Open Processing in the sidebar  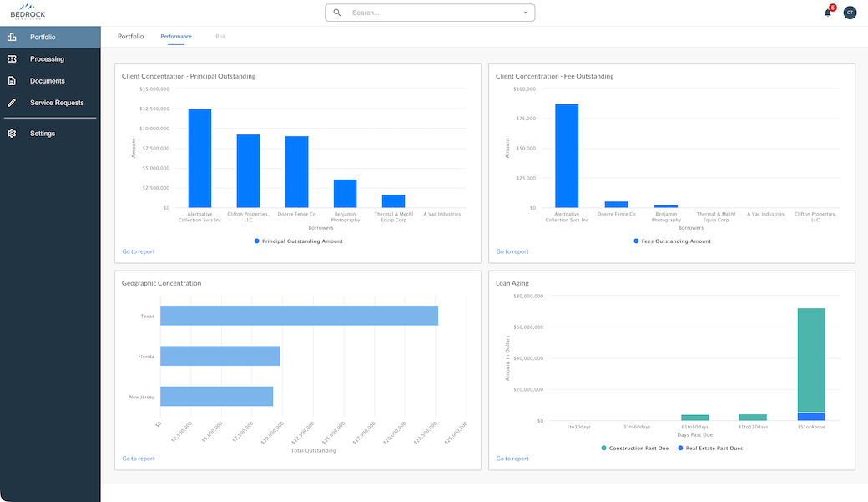pos(50,58)
